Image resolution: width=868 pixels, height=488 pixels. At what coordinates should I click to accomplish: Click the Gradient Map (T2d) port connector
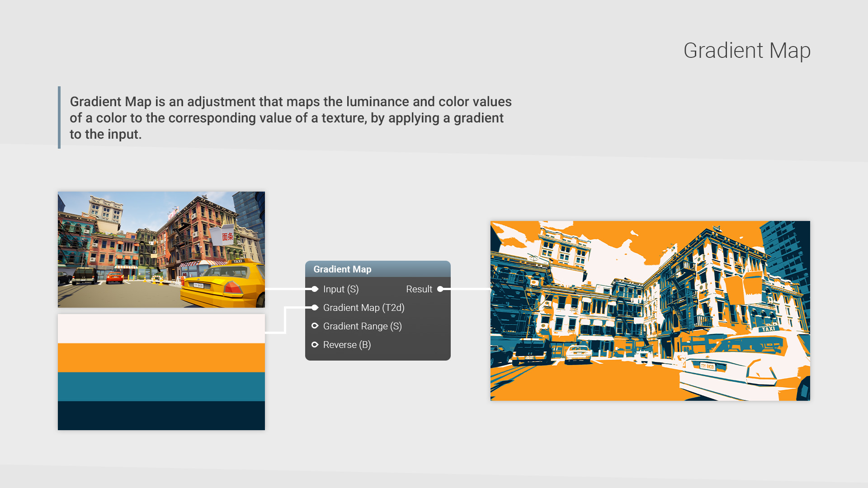[315, 308]
